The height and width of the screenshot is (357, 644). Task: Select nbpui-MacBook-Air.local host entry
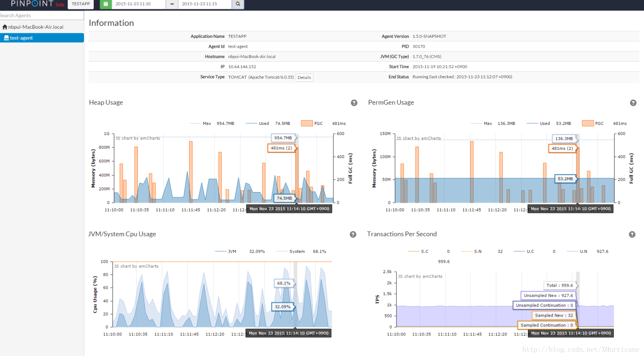click(x=36, y=27)
